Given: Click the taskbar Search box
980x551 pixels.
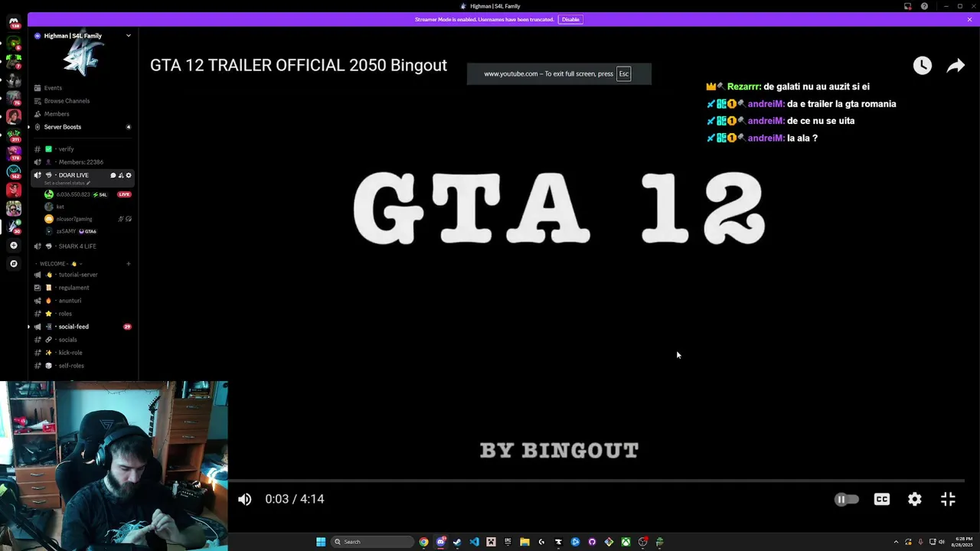Looking at the screenshot, I should (x=373, y=542).
